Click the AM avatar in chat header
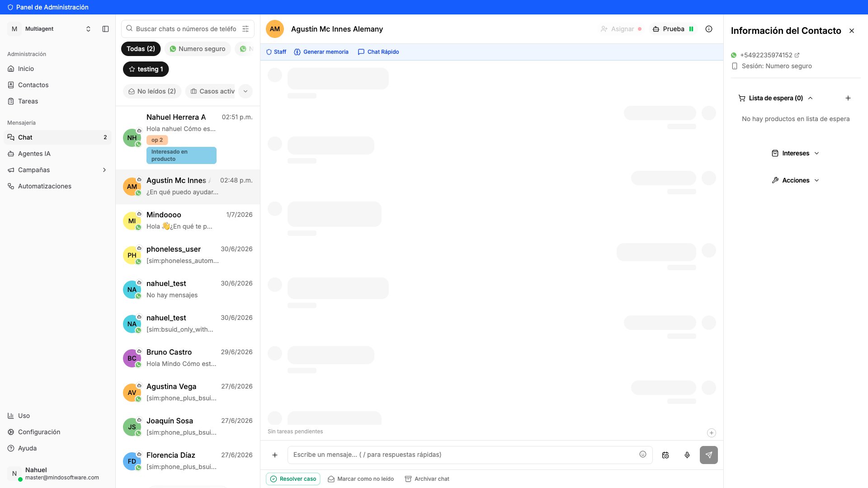Screen dimensions: 868x488 point(275,29)
